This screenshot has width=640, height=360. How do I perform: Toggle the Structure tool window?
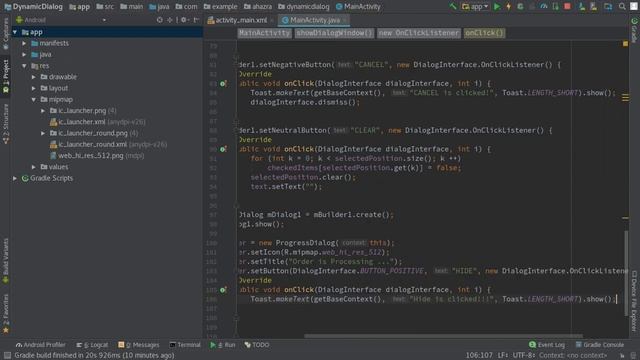6,124
